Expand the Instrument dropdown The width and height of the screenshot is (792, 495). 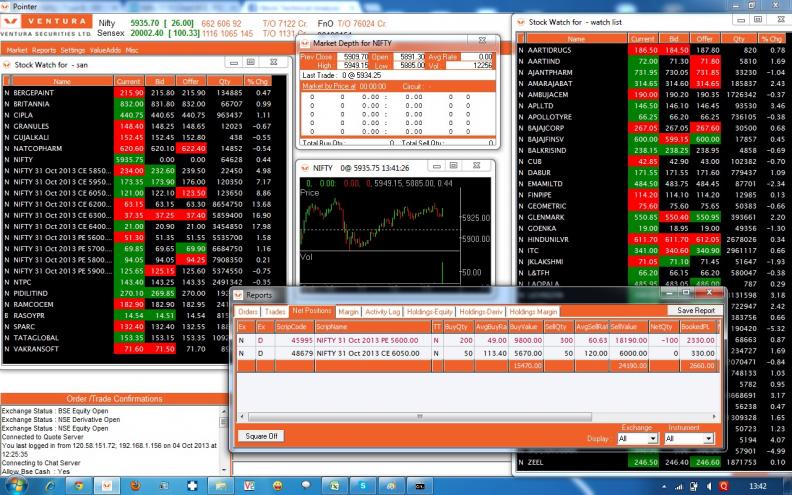tap(708, 438)
